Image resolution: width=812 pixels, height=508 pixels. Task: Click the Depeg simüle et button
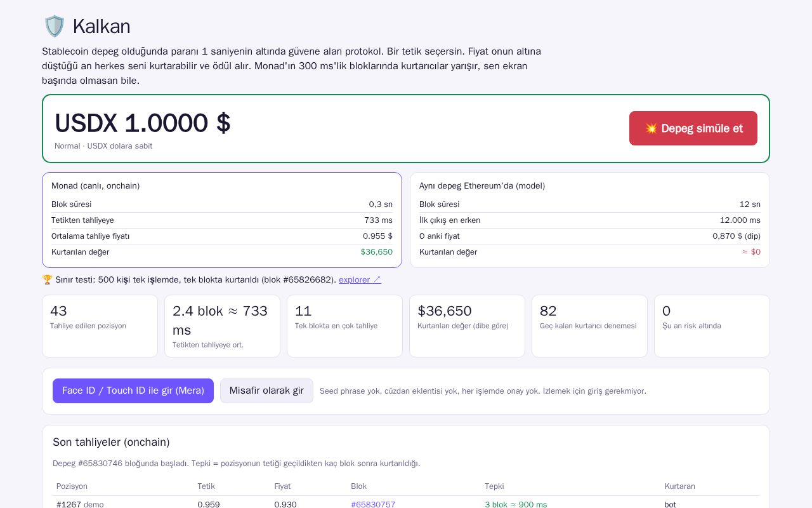(693, 128)
